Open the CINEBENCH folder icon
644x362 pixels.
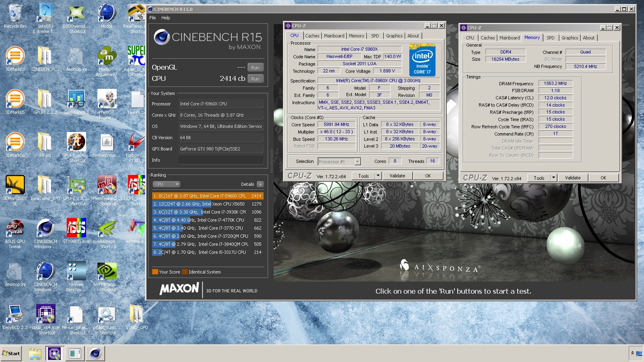click(x=45, y=59)
